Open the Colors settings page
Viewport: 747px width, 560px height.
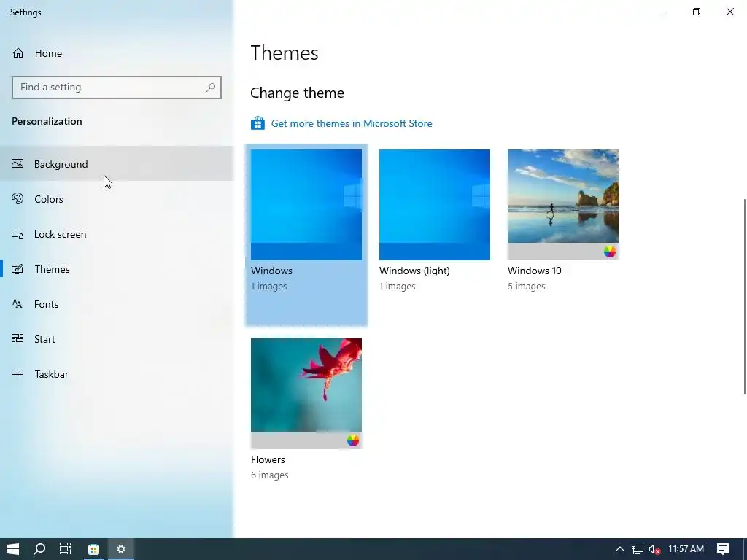(x=117, y=199)
